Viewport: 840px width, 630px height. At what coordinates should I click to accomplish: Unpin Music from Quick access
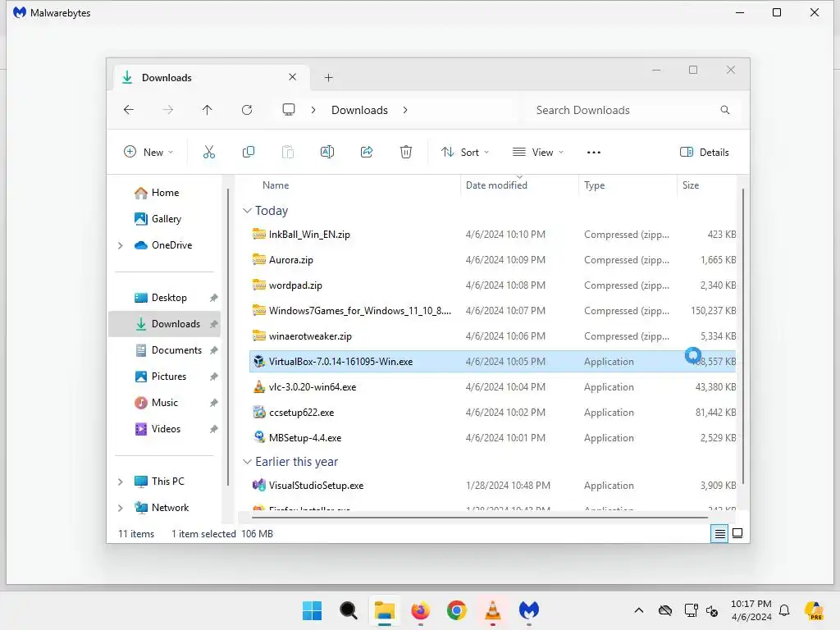click(214, 403)
